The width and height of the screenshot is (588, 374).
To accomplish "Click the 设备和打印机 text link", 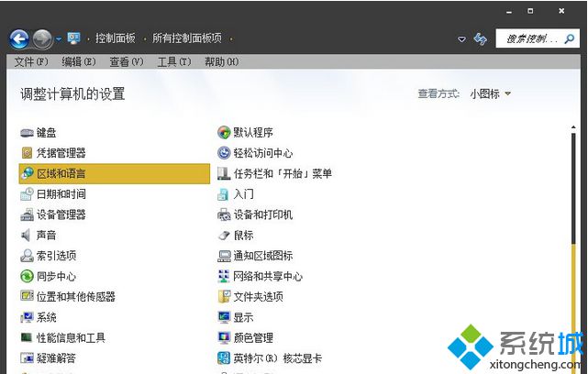I will [x=263, y=214].
